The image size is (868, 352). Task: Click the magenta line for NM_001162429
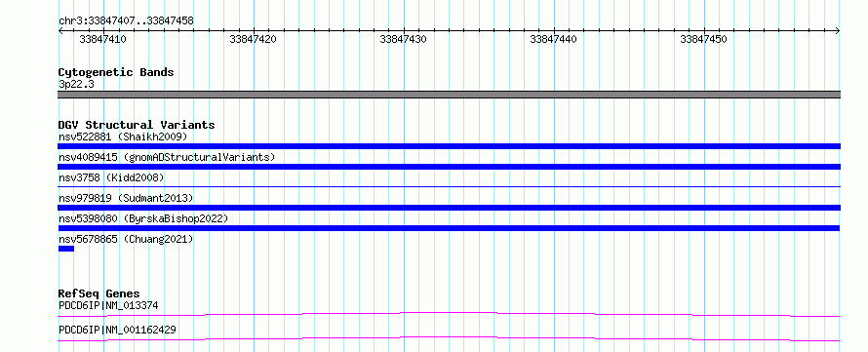pyautogui.click(x=449, y=338)
